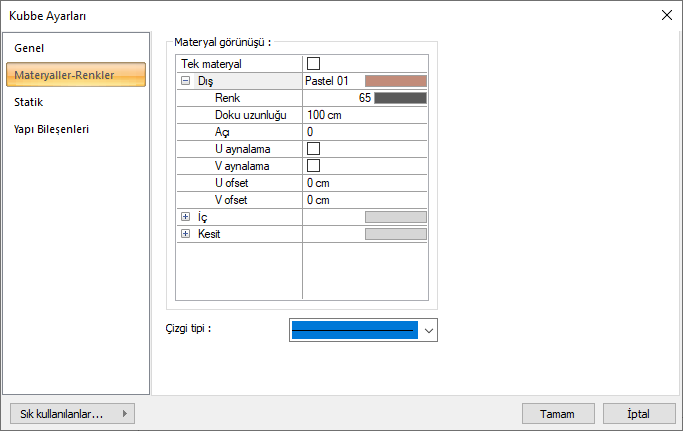Close the Kubbe Ayarları dialog
This screenshot has width=683, height=431.
666,14
